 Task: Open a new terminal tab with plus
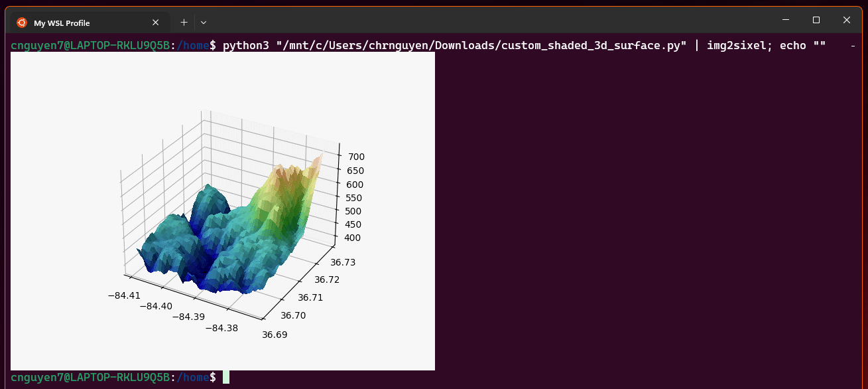point(184,22)
